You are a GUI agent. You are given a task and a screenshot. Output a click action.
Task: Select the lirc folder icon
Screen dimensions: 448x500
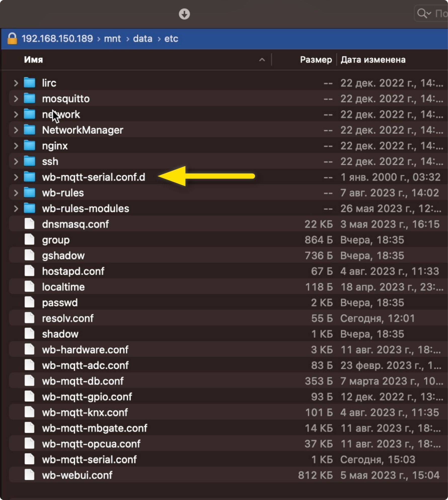(29, 83)
